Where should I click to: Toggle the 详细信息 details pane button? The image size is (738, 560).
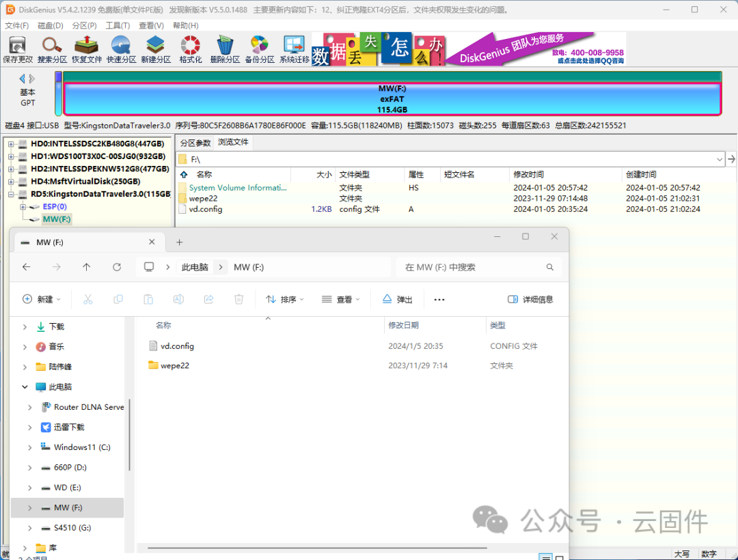coord(530,300)
